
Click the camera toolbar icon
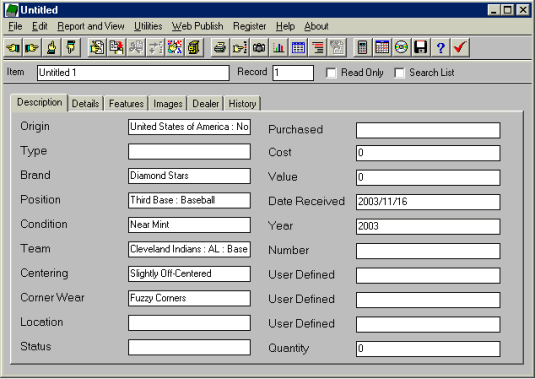tap(259, 47)
